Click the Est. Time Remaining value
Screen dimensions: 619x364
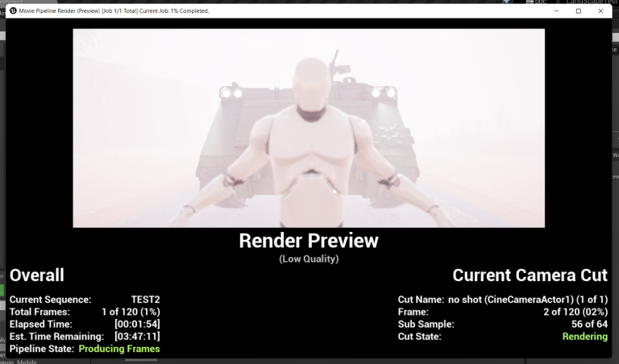point(137,336)
